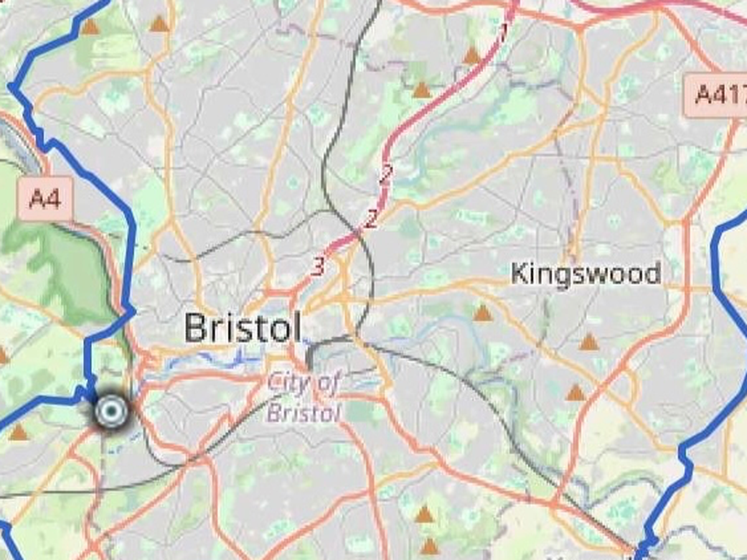The height and width of the screenshot is (560, 747).
Task: Click the upper motorway junction 2 marker
Action: tap(386, 175)
